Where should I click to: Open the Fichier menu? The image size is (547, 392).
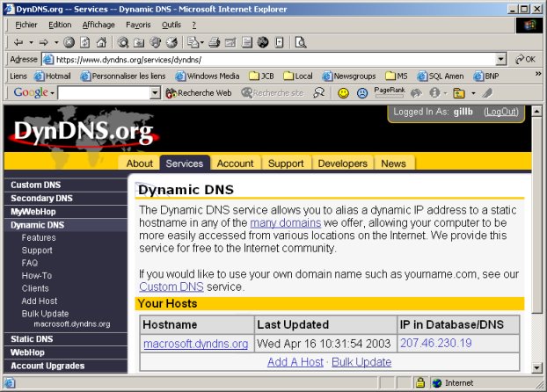coord(26,25)
